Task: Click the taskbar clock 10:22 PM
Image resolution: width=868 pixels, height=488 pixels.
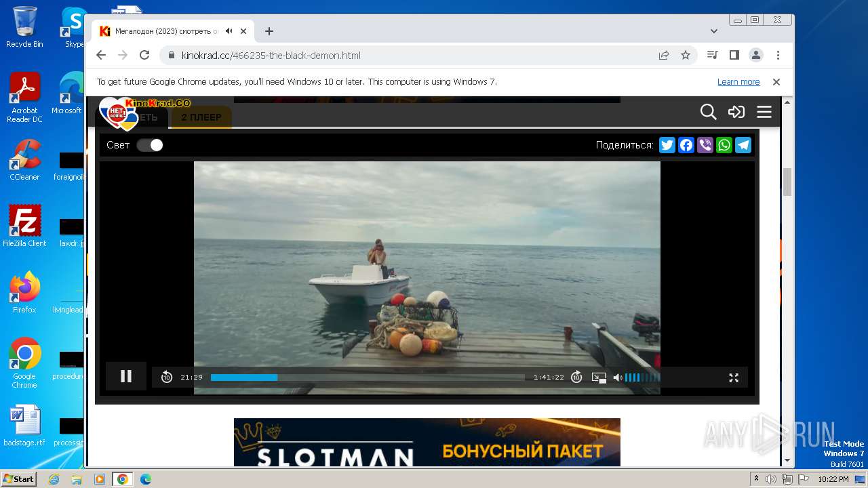Action: (833, 479)
